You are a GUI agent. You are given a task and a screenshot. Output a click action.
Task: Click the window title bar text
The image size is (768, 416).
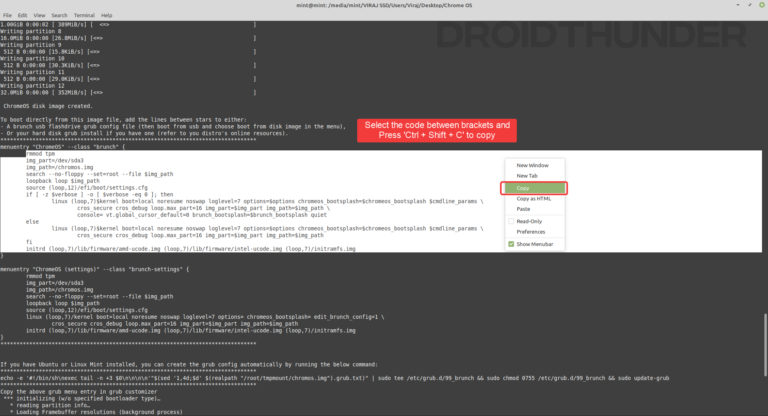pos(383,5)
